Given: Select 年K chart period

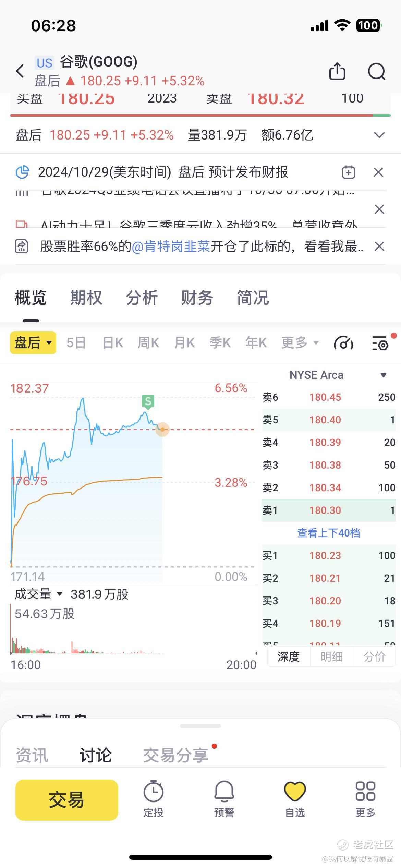Looking at the screenshot, I should pos(256,343).
